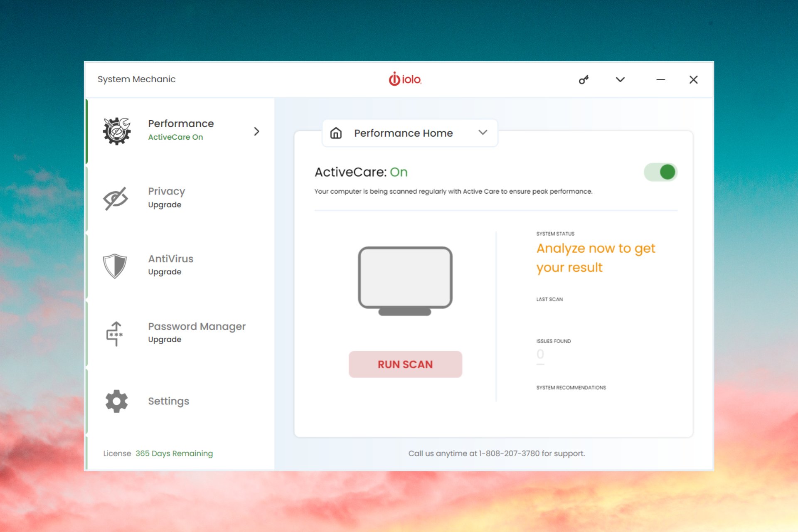The width and height of the screenshot is (798, 532).
Task: Click the AntiVirus shield icon
Action: point(115,266)
